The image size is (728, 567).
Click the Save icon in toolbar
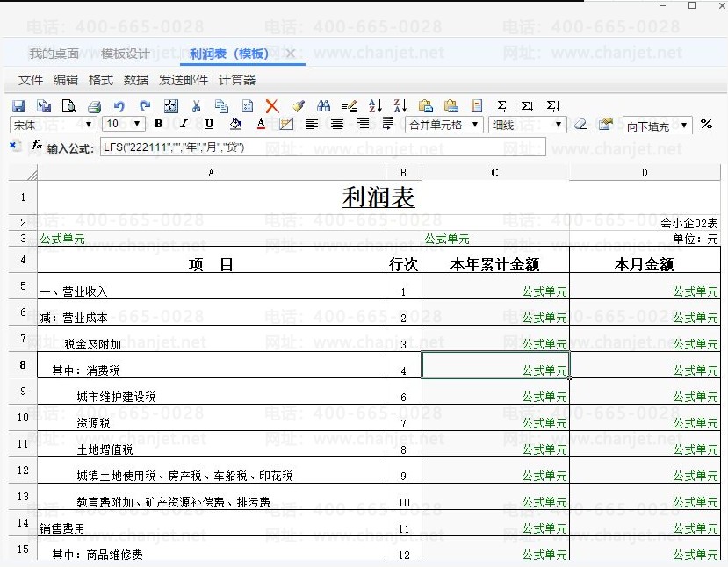tap(18, 106)
